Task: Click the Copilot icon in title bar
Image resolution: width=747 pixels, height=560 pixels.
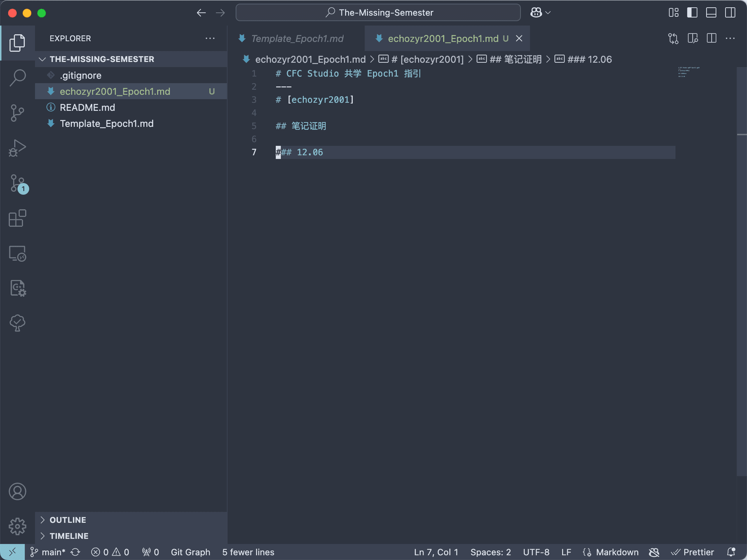Action: [536, 13]
